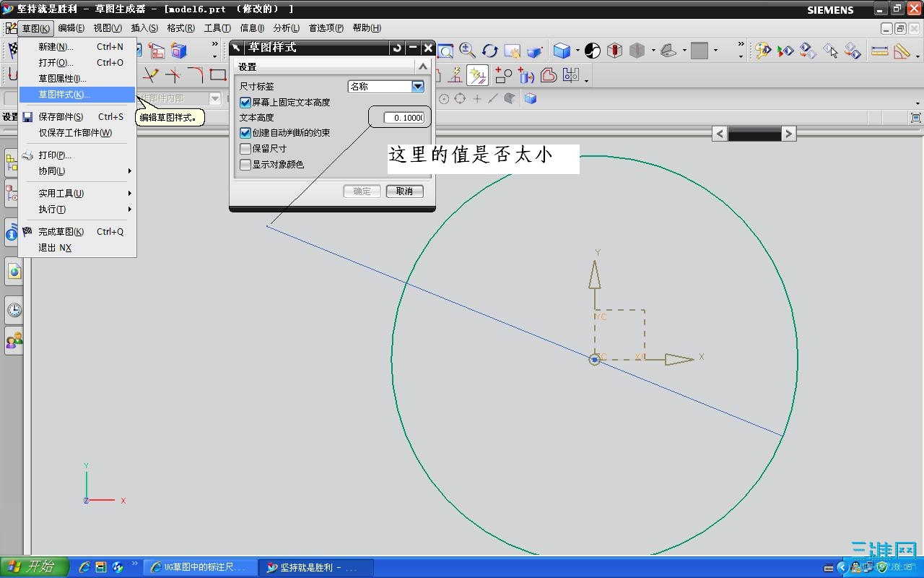Screen dimensions: 924x578
Task: Select 草图样式 menu entry
Action: [x=77, y=95]
